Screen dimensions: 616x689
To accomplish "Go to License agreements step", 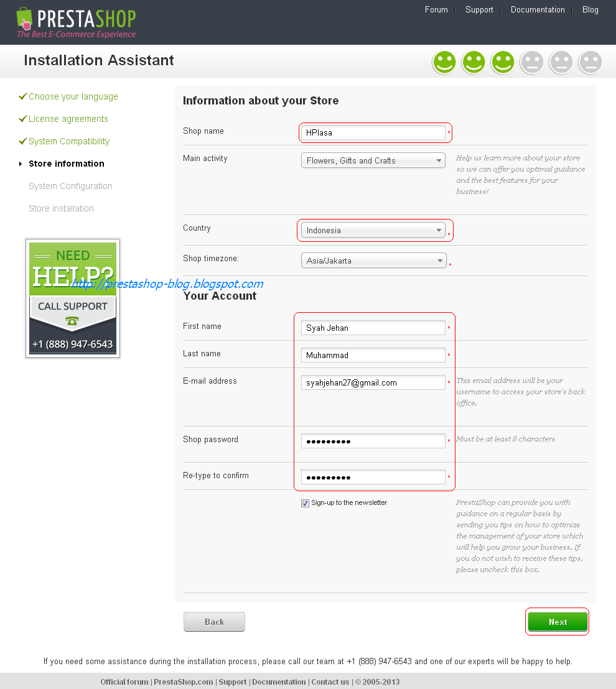I will pos(68,119).
